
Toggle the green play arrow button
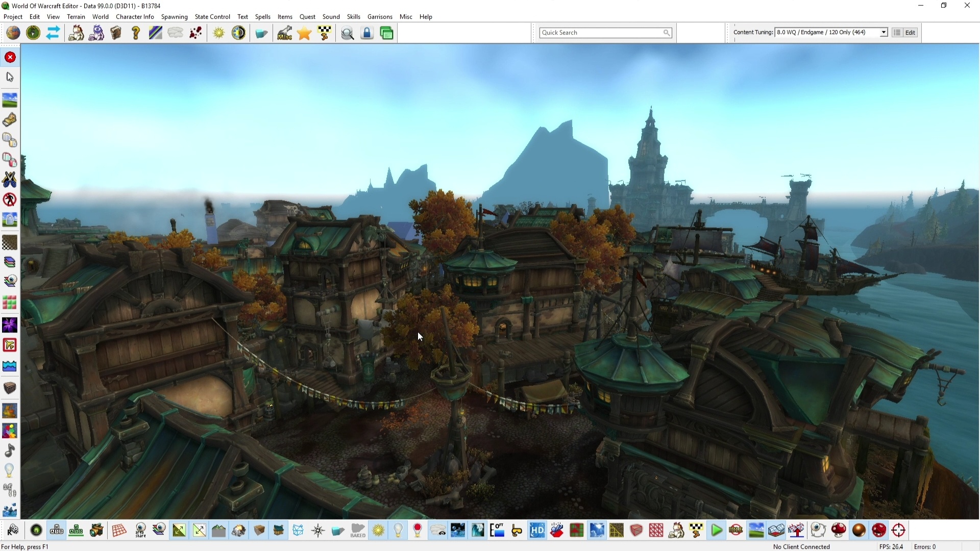(717, 531)
